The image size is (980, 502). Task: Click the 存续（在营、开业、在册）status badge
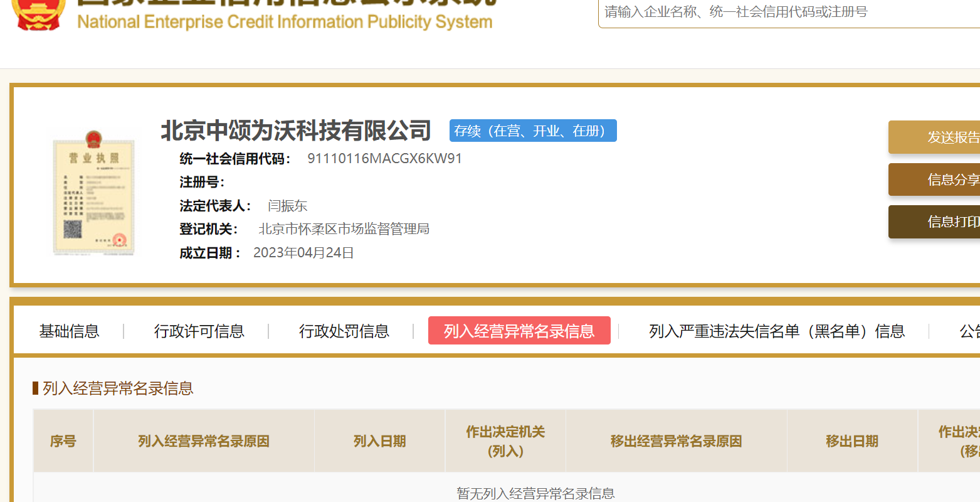coord(533,131)
